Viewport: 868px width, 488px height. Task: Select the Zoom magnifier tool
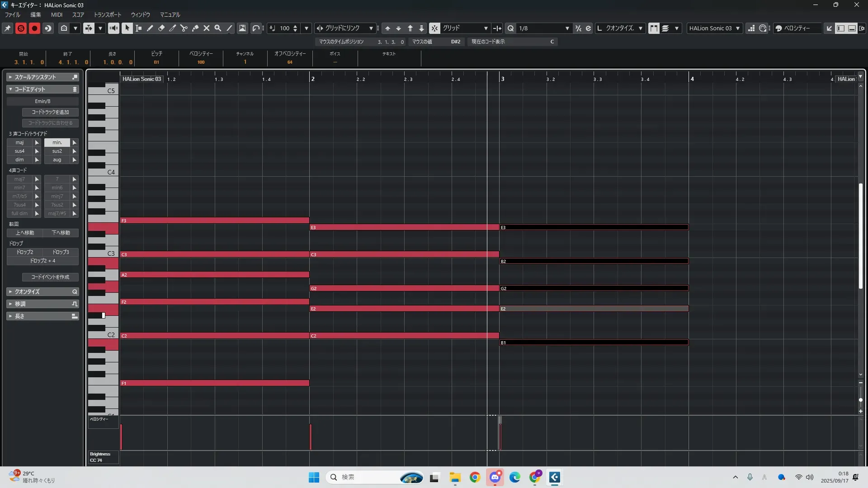pyautogui.click(x=218, y=28)
